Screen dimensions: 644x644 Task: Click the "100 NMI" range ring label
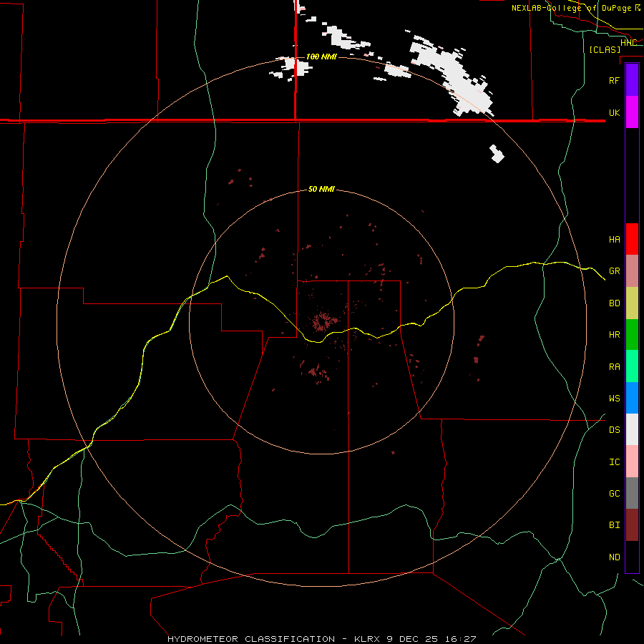(x=321, y=57)
